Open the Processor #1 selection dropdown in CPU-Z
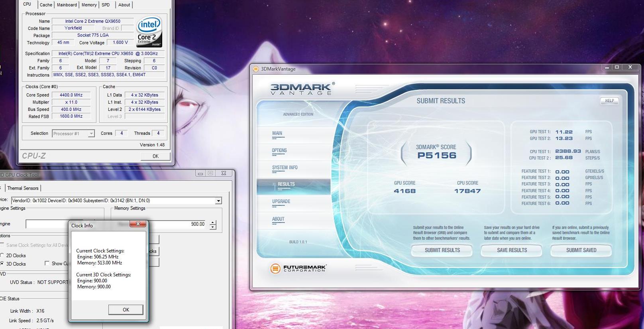This screenshot has width=644, height=329. tap(91, 134)
